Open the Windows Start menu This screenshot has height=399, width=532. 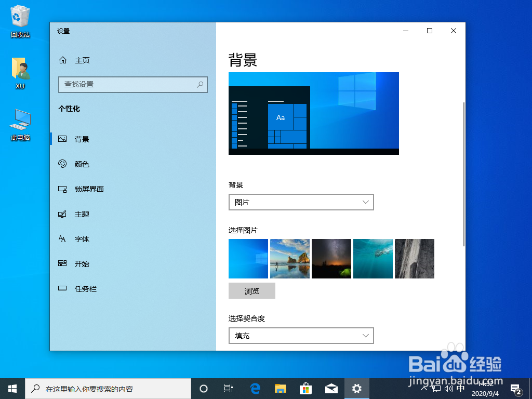point(12,389)
